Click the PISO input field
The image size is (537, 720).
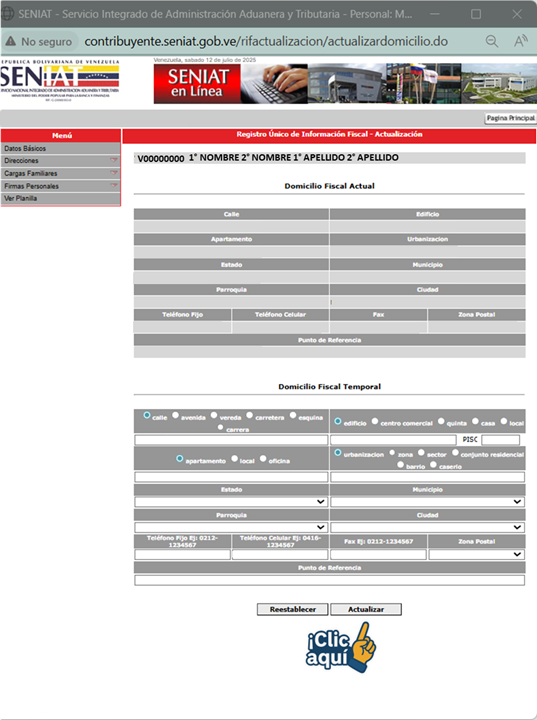pos(501,440)
